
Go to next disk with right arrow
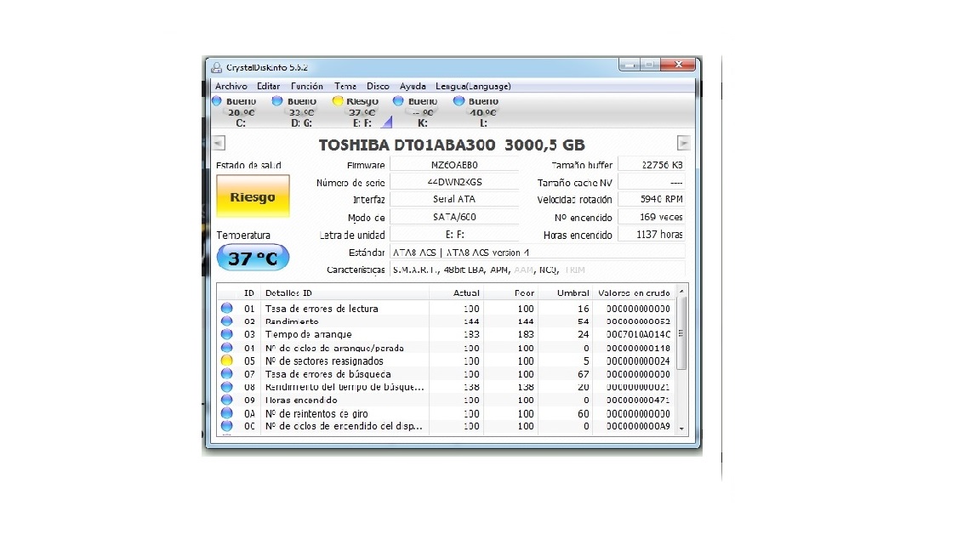(684, 143)
